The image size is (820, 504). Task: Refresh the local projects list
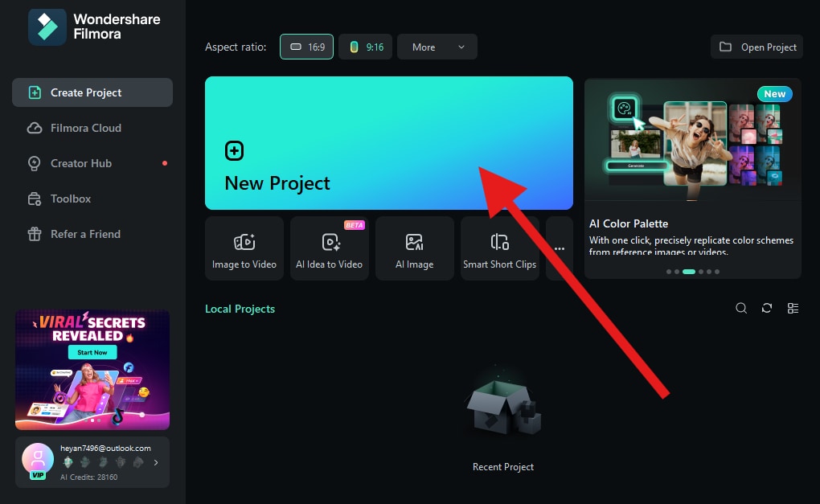(767, 309)
